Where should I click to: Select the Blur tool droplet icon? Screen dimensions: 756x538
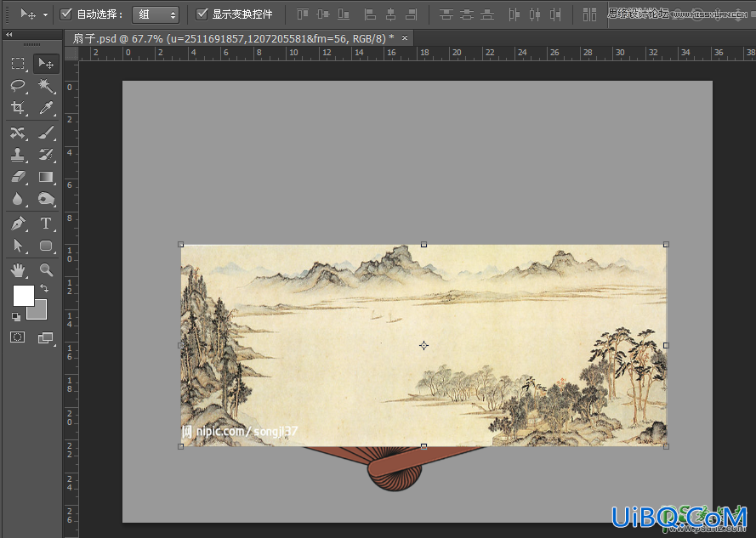18,199
